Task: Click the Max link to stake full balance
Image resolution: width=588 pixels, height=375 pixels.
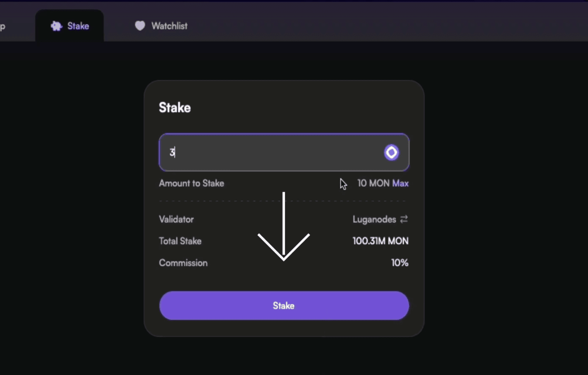Action: point(400,183)
